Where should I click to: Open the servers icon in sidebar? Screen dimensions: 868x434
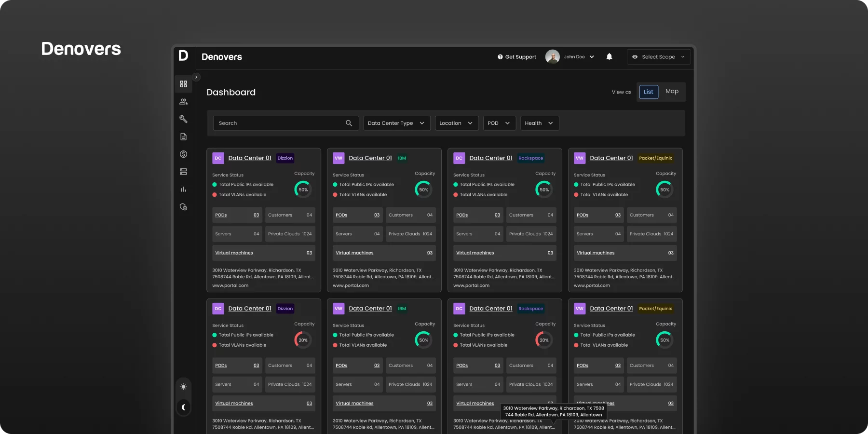[x=183, y=172]
